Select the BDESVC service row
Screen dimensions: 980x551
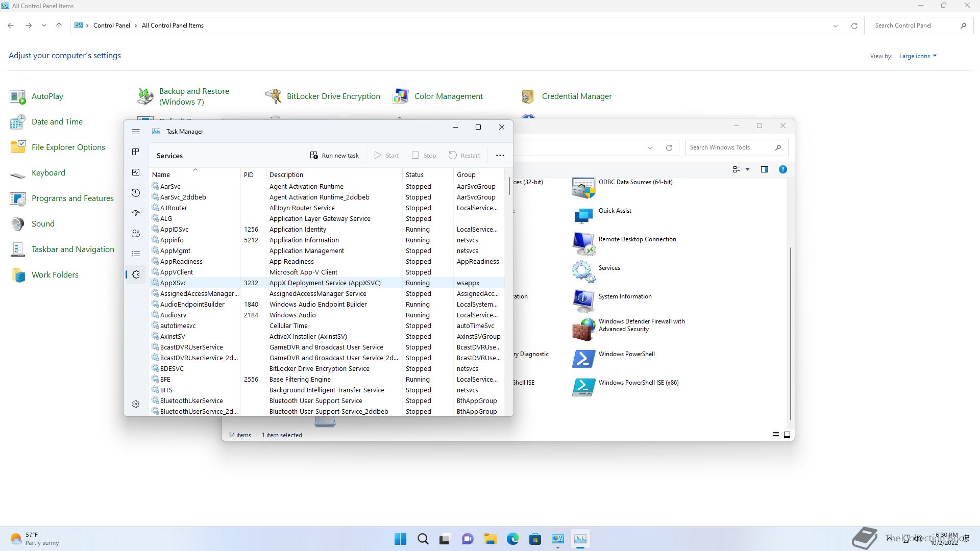(327, 369)
